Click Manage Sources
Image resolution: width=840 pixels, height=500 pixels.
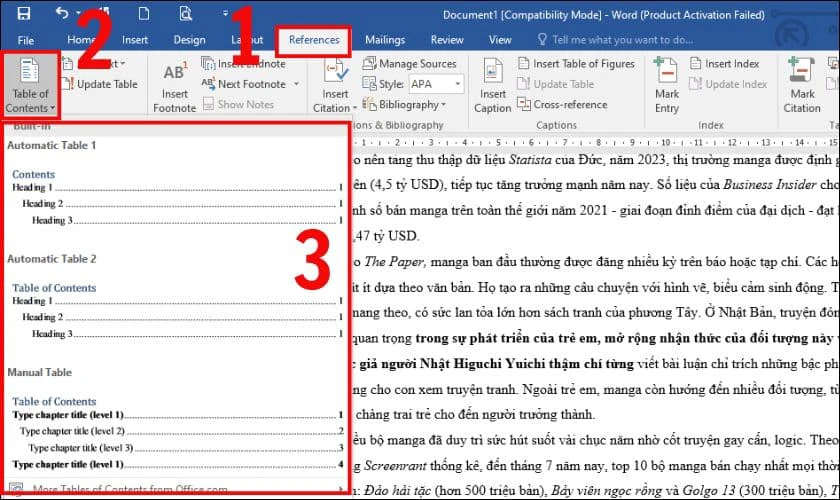point(410,64)
